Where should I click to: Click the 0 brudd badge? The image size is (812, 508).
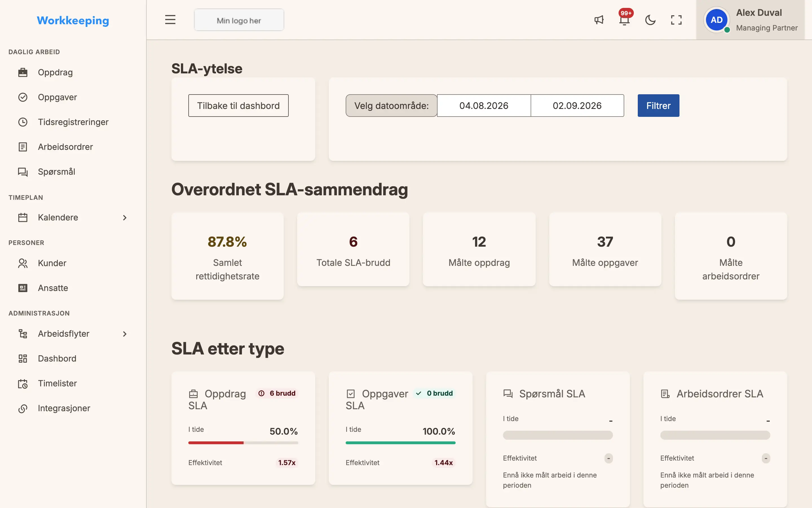[x=434, y=393]
